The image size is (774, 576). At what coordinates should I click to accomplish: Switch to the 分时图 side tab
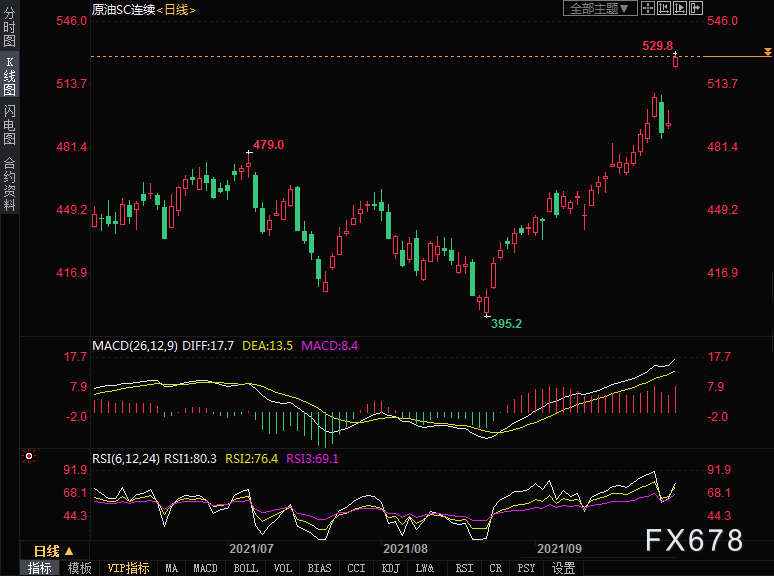[x=9, y=29]
